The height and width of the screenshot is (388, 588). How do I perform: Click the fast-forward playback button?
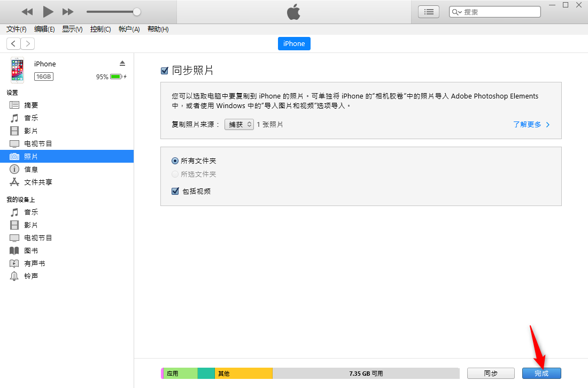pyautogui.click(x=68, y=12)
